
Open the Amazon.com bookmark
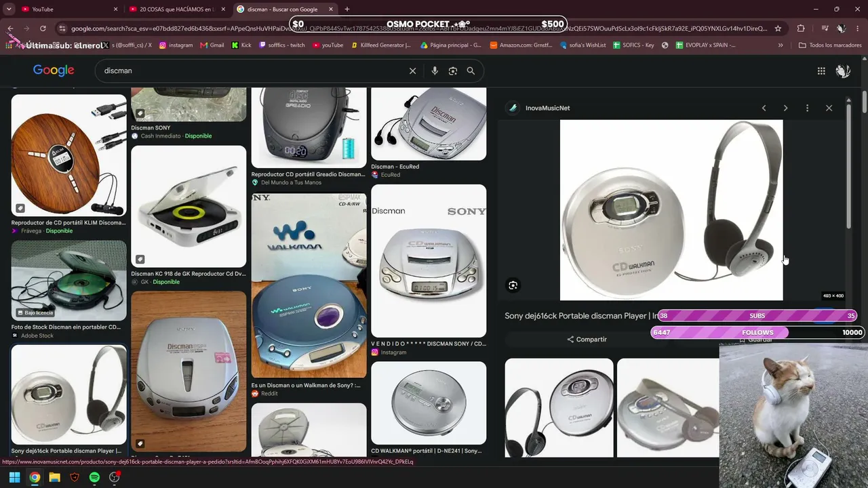(521, 45)
